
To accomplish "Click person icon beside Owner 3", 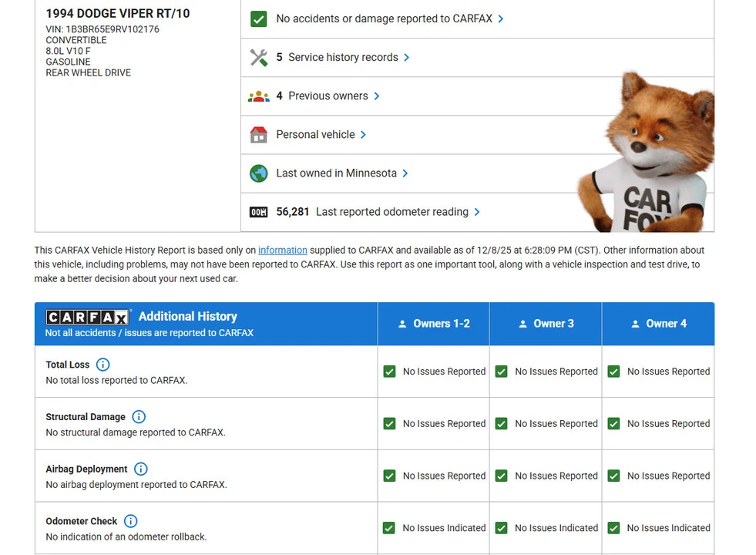I will 522,324.
